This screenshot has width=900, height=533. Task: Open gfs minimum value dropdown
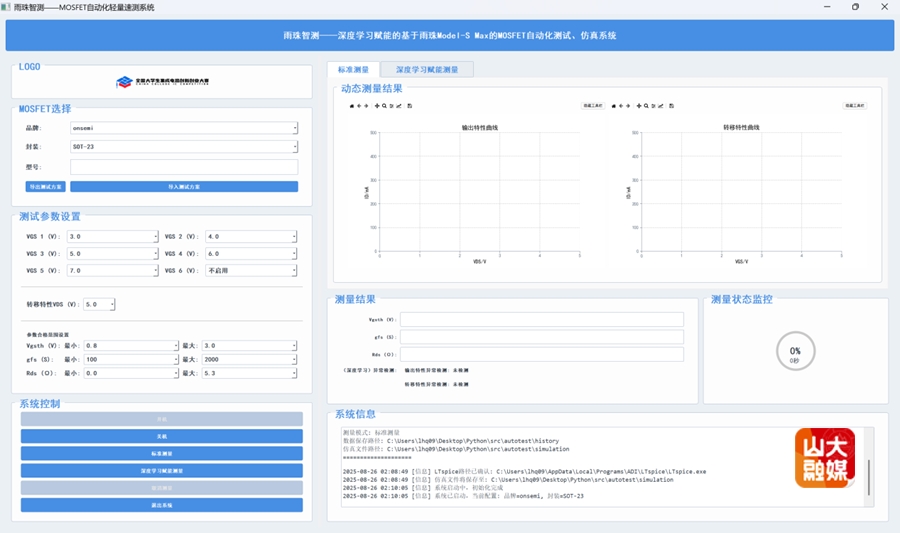(x=131, y=359)
